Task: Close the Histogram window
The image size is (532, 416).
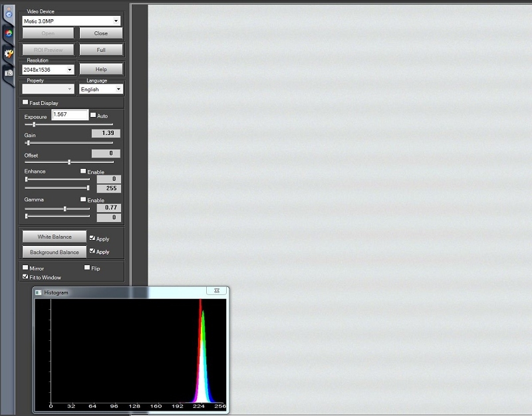Action: (216, 292)
